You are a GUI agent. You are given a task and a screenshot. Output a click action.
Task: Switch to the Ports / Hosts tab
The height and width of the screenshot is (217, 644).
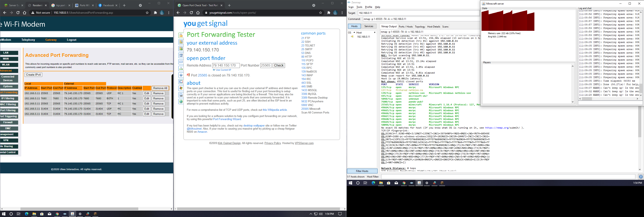coord(406,26)
